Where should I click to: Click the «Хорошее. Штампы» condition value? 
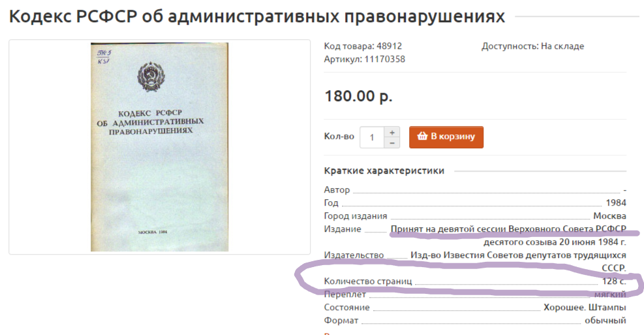point(585,308)
